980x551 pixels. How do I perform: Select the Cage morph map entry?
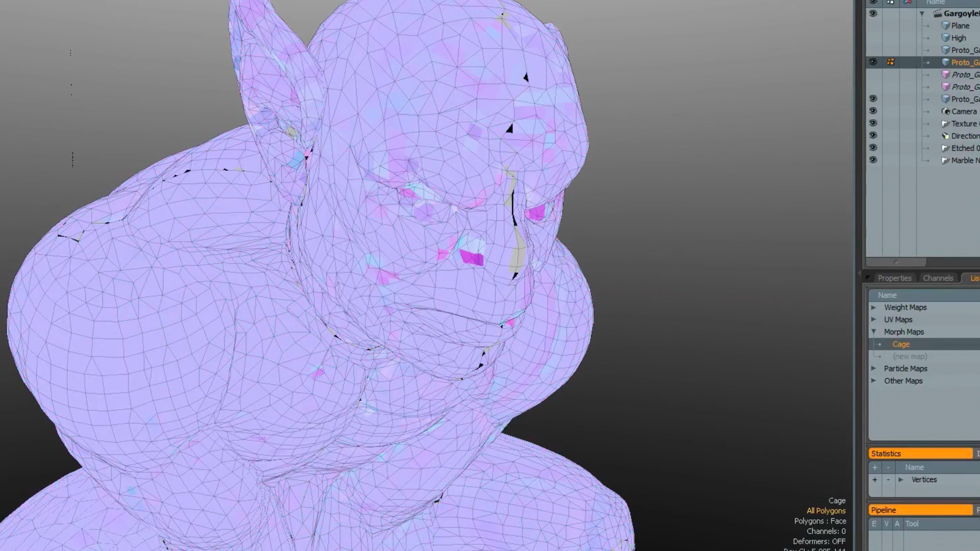(x=901, y=344)
